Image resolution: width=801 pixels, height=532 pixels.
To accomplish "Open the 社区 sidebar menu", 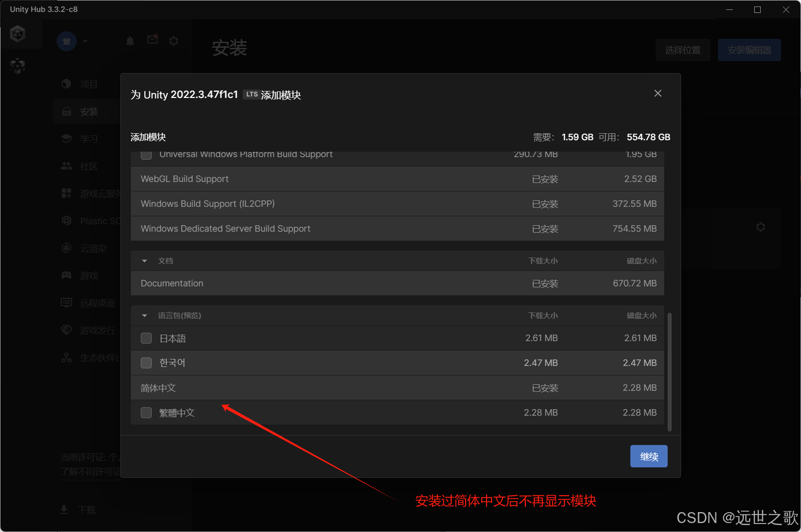I will 89,167.
